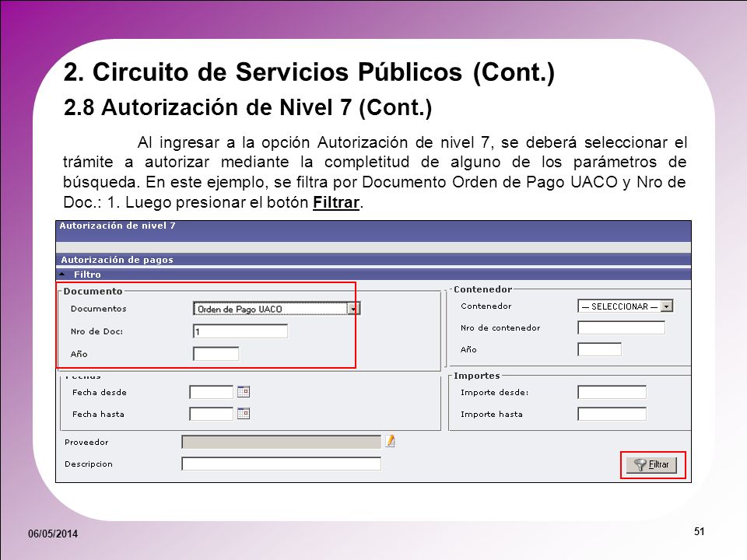The image size is (747, 560).
Task: Focus the Proveedor field
Action: click(x=281, y=442)
